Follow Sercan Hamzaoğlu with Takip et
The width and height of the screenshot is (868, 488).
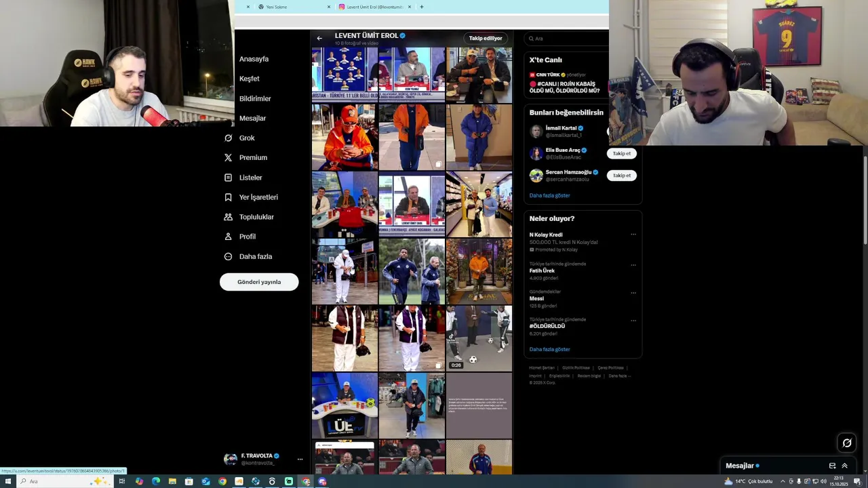[621, 176]
